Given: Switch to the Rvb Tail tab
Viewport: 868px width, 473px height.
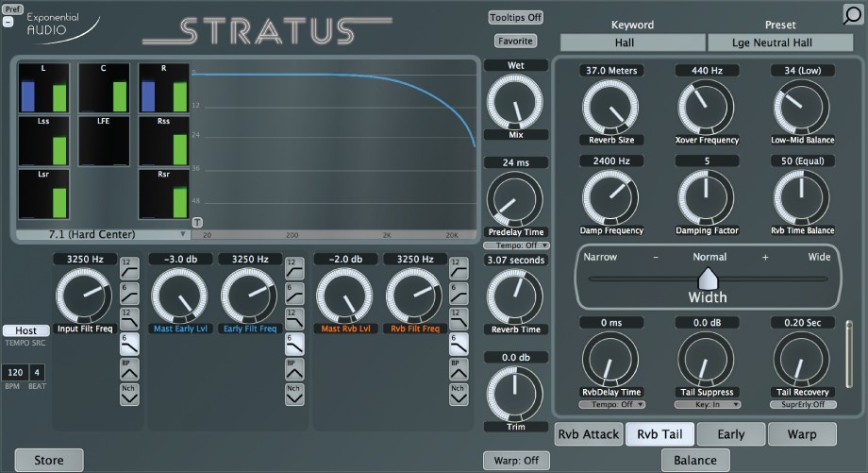Looking at the screenshot, I should click(x=659, y=434).
